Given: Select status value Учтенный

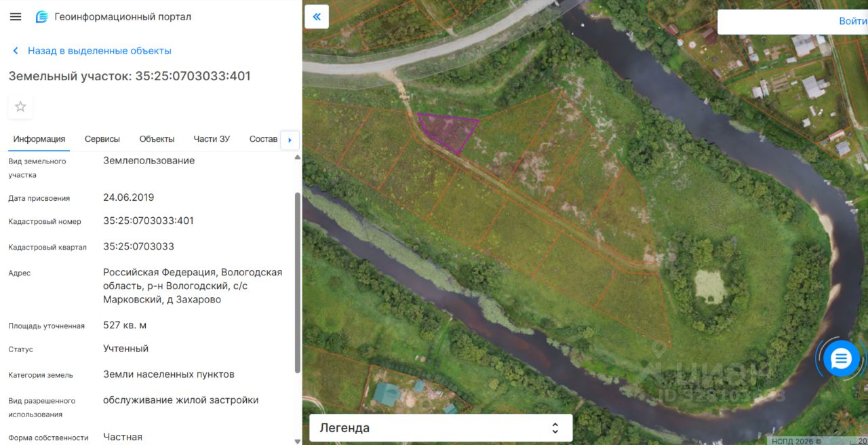Looking at the screenshot, I should (125, 349).
